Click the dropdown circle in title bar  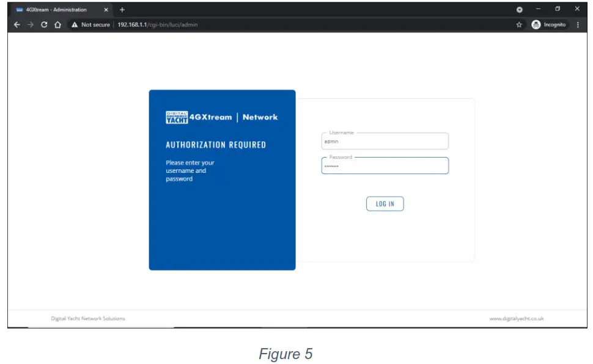pos(519,10)
